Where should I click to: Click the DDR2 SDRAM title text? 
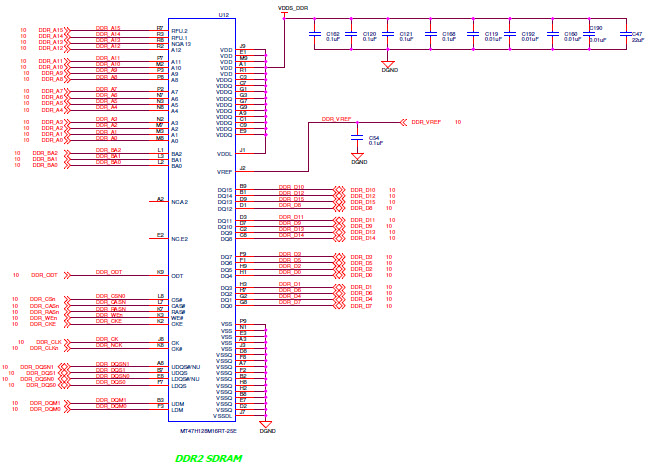coord(209,458)
